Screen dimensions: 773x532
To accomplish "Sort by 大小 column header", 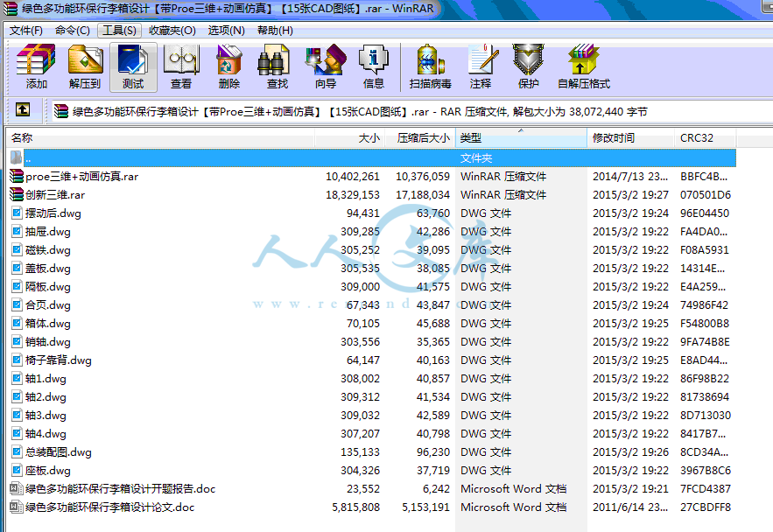I will (x=349, y=138).
